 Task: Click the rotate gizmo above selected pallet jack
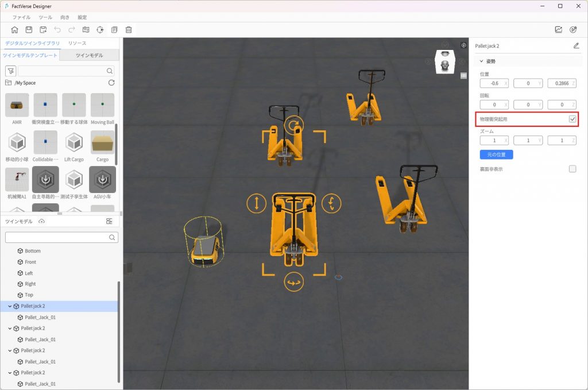point(294,125)
